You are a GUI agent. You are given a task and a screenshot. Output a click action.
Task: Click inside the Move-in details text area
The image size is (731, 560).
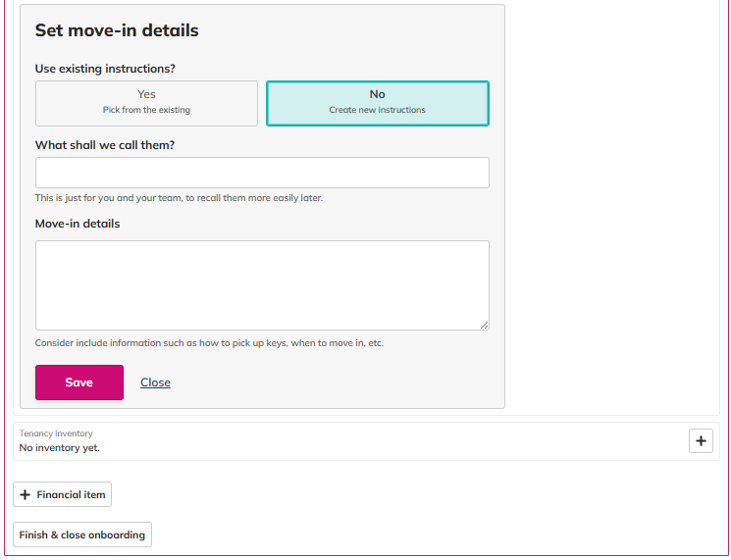[262, 285]
